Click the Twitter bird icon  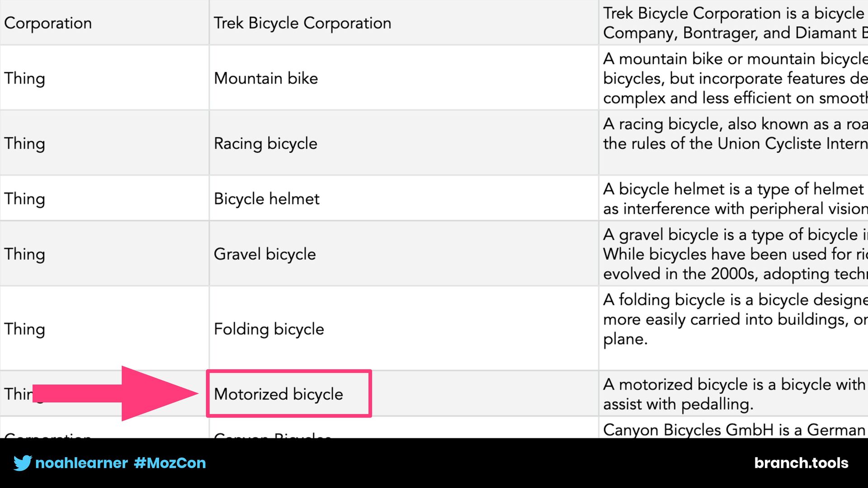[x=23, y=463]
